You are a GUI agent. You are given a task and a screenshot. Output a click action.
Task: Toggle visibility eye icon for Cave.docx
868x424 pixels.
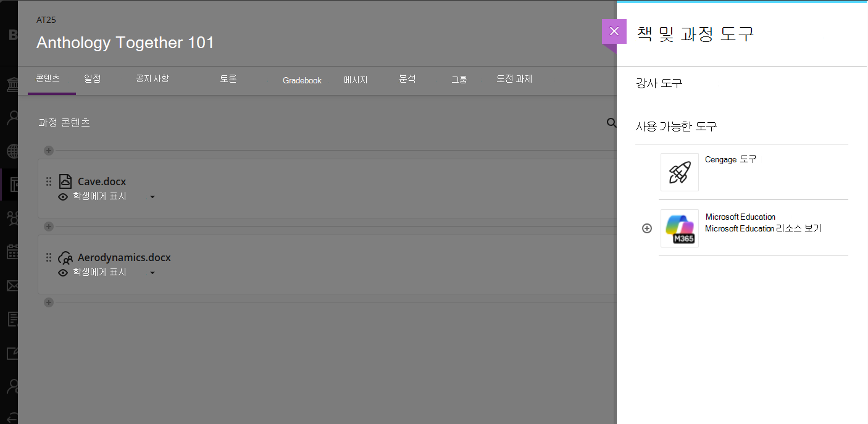63,197
